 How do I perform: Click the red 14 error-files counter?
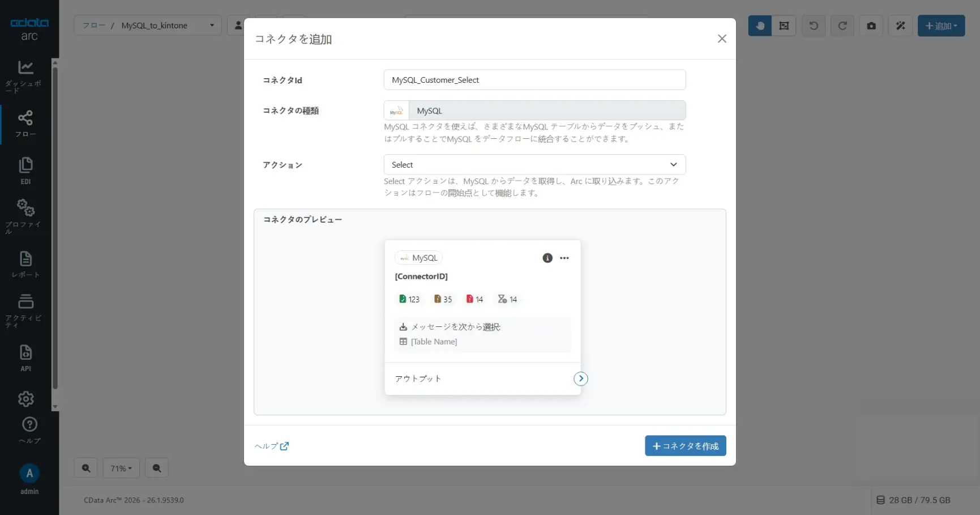(x=475, y=299)
